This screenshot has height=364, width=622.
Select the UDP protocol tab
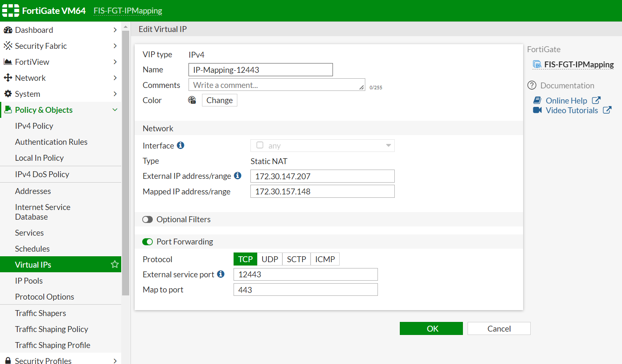[270, 259]
